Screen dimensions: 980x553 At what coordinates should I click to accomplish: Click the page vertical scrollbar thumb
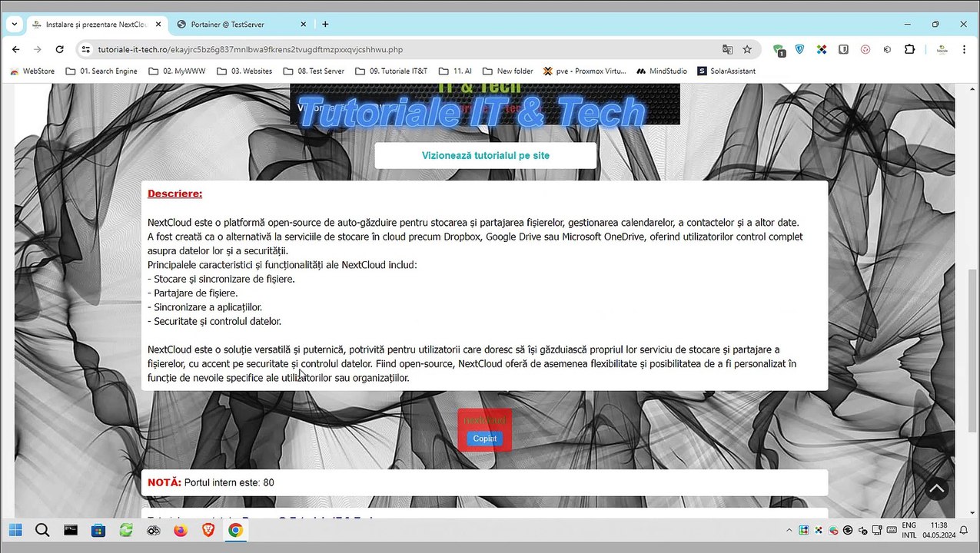pos(973,349)
